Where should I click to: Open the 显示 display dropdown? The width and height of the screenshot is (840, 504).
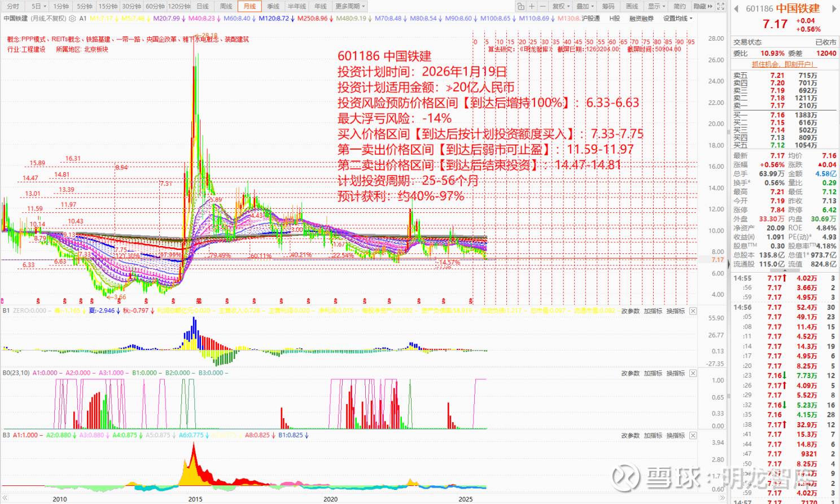click(656, 6)
